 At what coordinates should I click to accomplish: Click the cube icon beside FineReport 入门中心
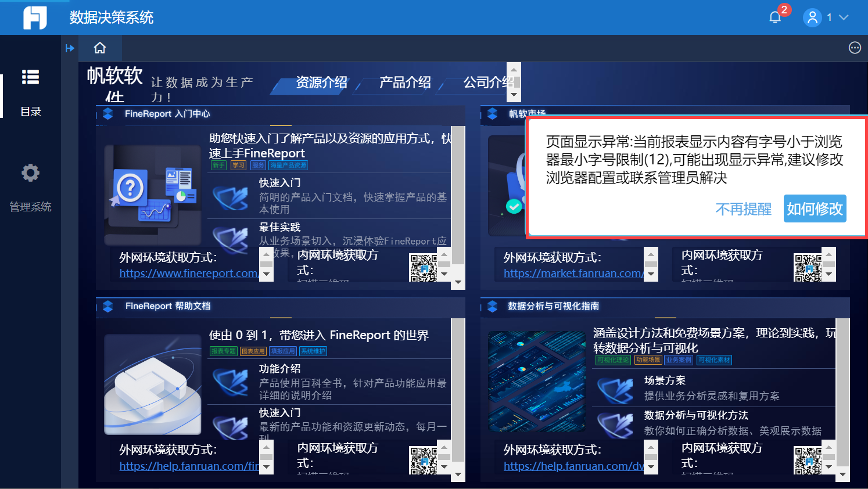tap(107, 114)
